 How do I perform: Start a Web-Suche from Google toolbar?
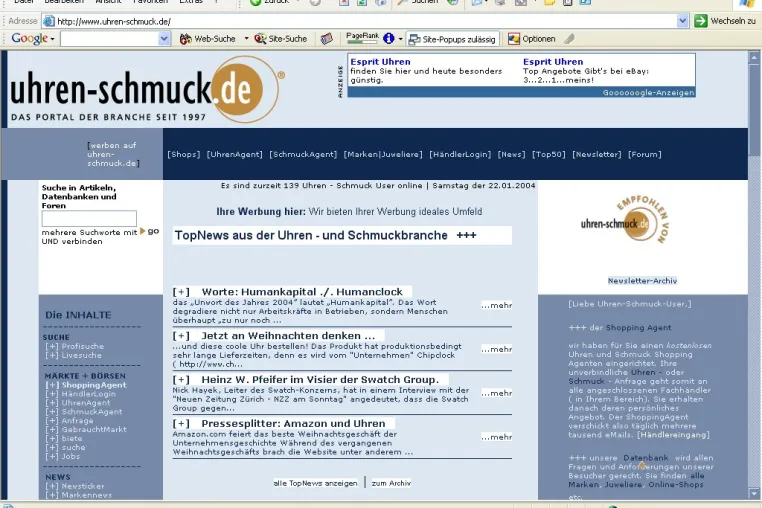(208, 39)
